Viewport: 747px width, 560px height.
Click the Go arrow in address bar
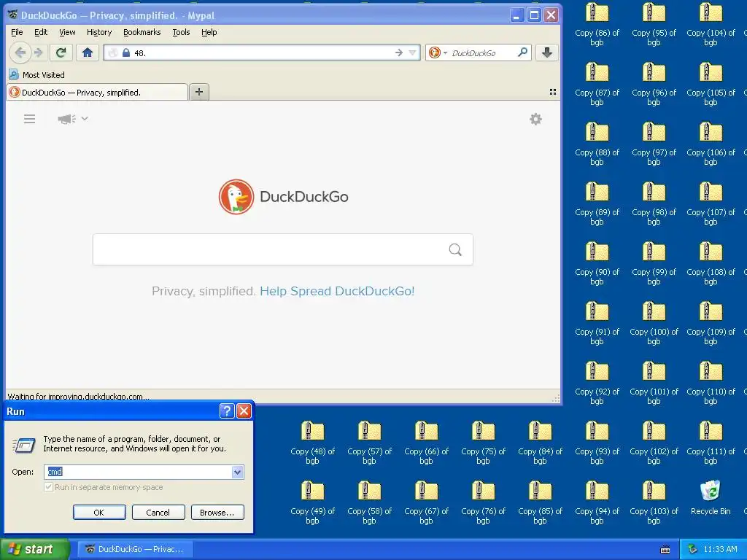(399, 52)
